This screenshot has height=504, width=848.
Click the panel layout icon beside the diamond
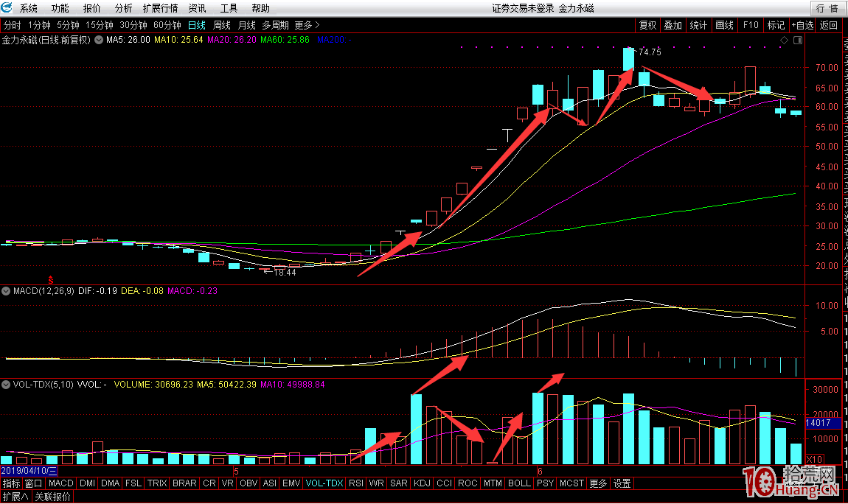click(x=798, y=41)
